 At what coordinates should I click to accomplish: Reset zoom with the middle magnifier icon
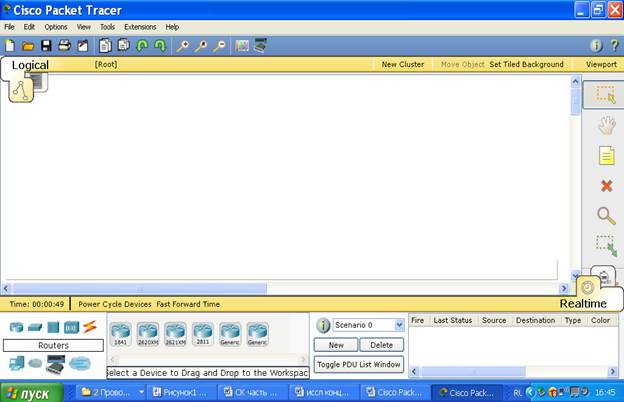click(201, 46)
